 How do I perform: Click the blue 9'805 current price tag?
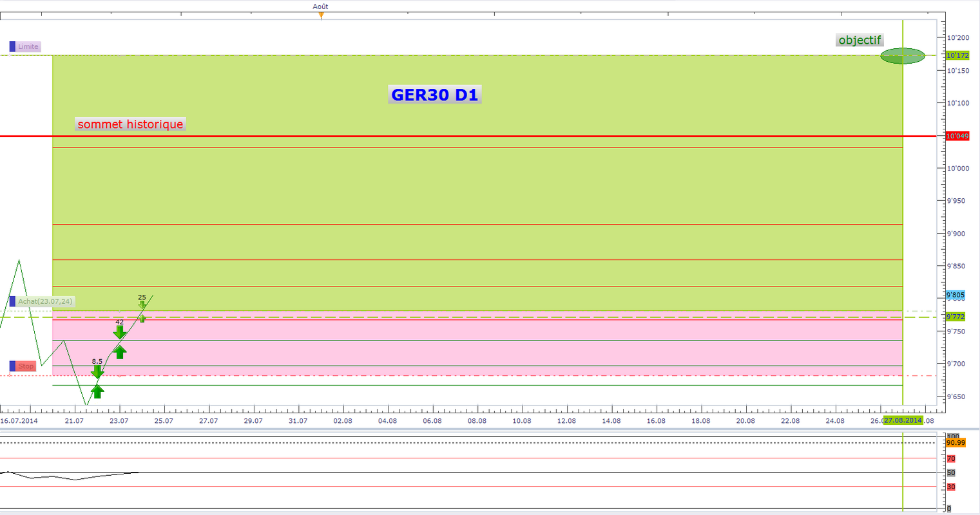click(955, 295)
